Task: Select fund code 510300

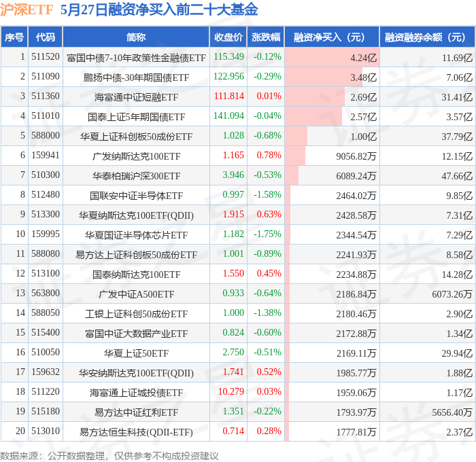Action: click(46, 175)
